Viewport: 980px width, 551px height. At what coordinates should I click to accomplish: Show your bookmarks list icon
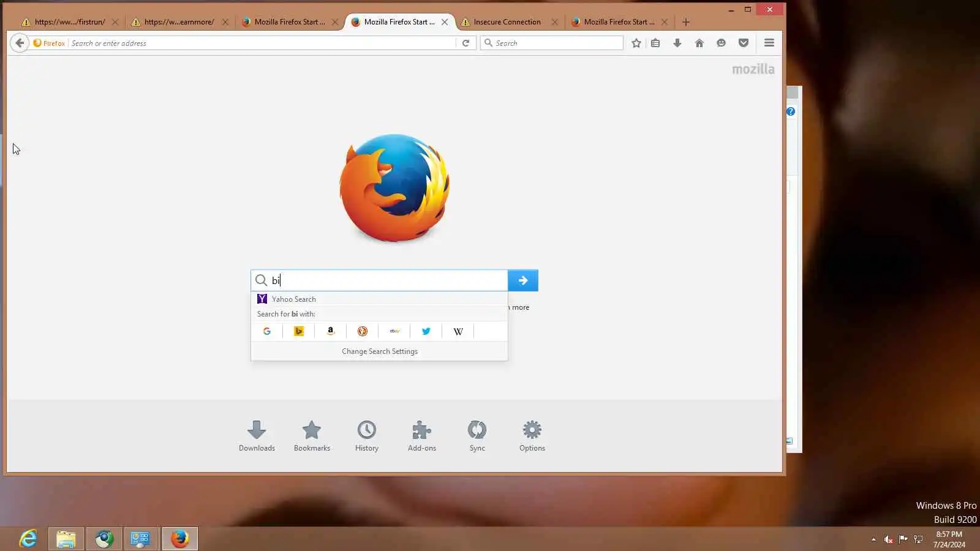(x=655, y=43)
